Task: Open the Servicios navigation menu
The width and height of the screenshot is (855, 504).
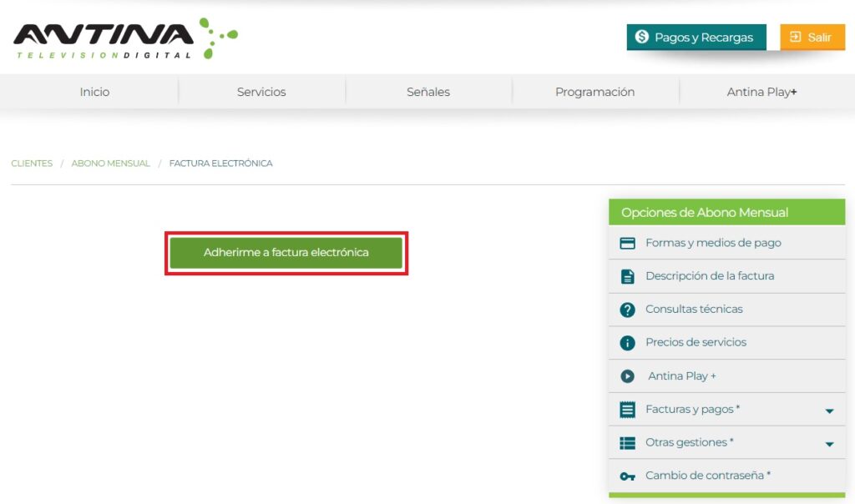Action: 261,92
